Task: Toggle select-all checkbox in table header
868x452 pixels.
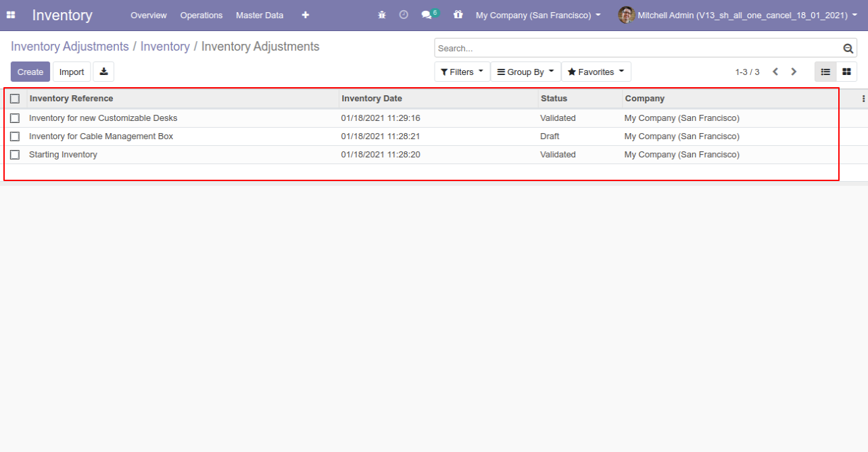Action: (15, 99)
